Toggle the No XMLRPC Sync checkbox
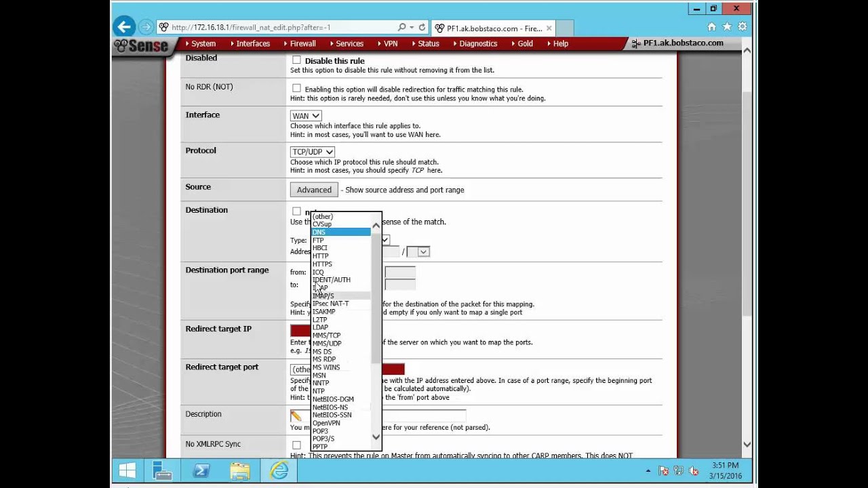The width and height of the screenshot is (868, 488). 296,445
